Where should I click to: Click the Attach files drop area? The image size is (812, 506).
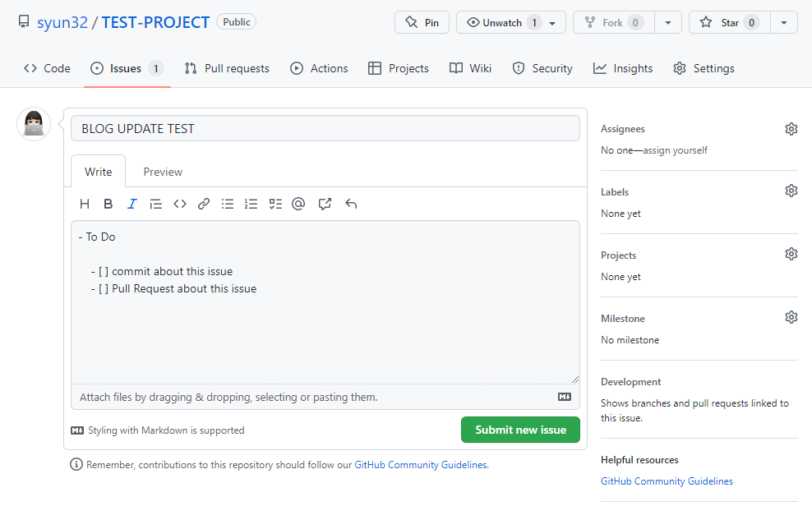[x=325, y=397]
